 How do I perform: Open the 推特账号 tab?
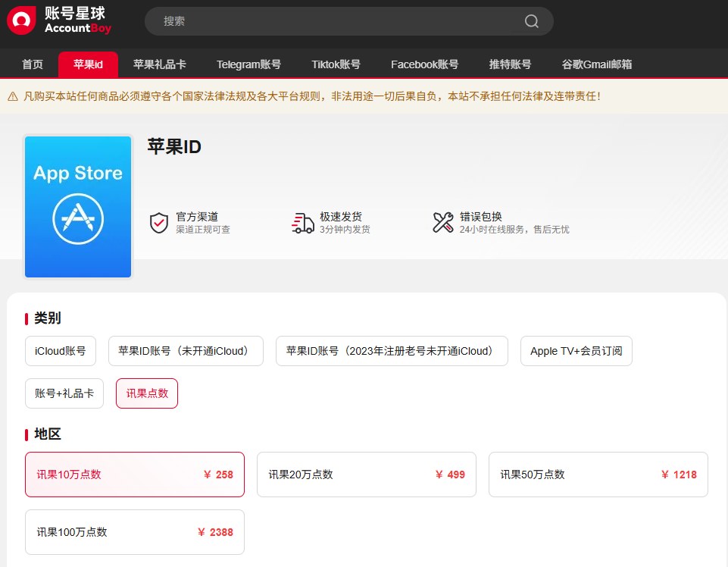510,64
